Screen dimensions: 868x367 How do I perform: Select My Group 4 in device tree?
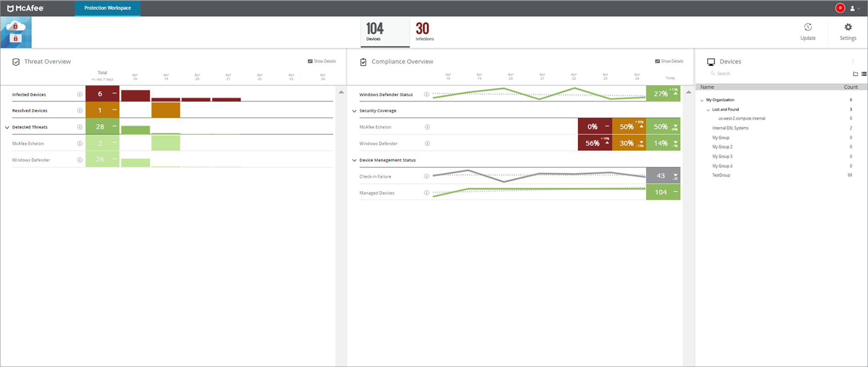point(722,166)
